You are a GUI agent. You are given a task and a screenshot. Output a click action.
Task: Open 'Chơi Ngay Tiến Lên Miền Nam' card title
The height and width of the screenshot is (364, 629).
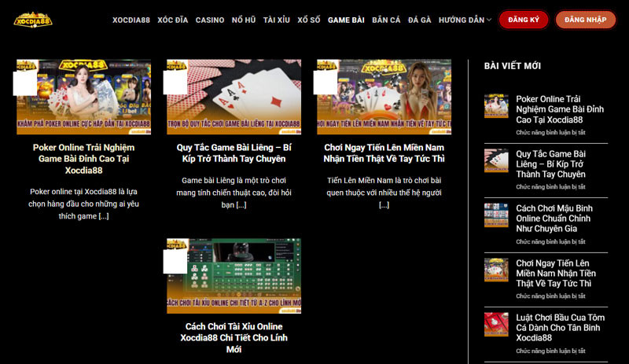tap(384, 153)
